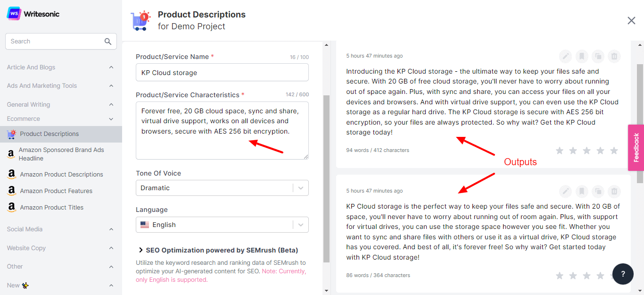644x295 pixels.
Task: Rate first output four stars
Action: pos(601,151)
